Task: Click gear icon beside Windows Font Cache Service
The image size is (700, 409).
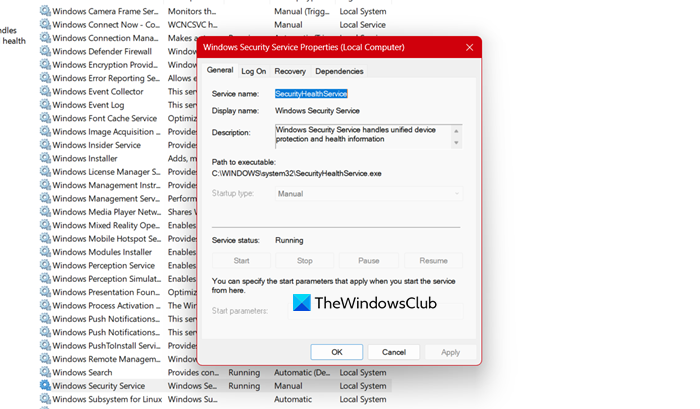Action: pyautogui.click(x=45, y=118)
